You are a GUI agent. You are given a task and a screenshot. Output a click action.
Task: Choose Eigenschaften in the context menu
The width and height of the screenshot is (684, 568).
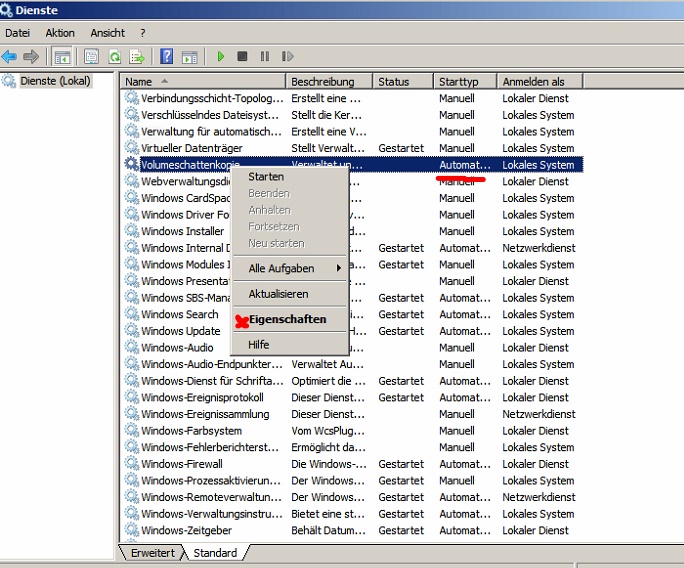290,319
